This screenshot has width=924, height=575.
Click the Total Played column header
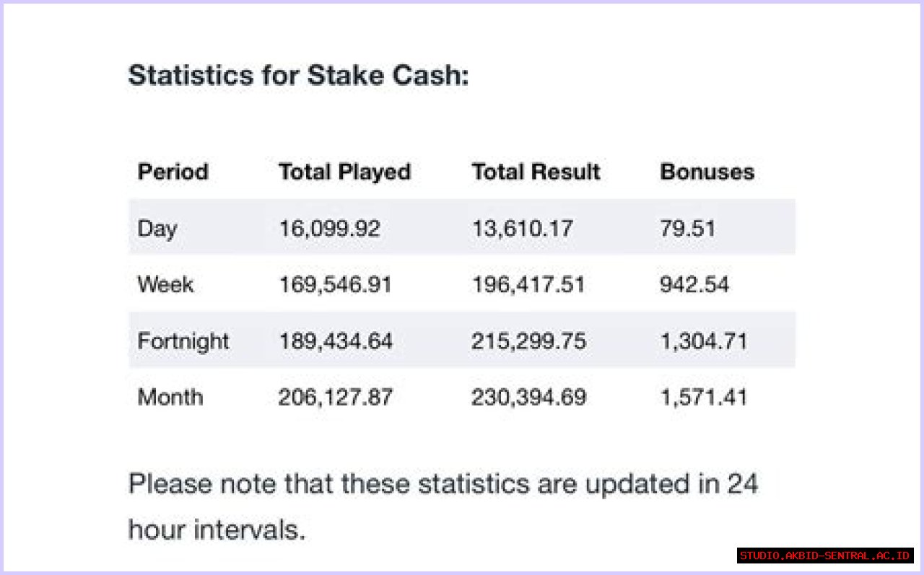pyautogui.click(x=344, y=172)
